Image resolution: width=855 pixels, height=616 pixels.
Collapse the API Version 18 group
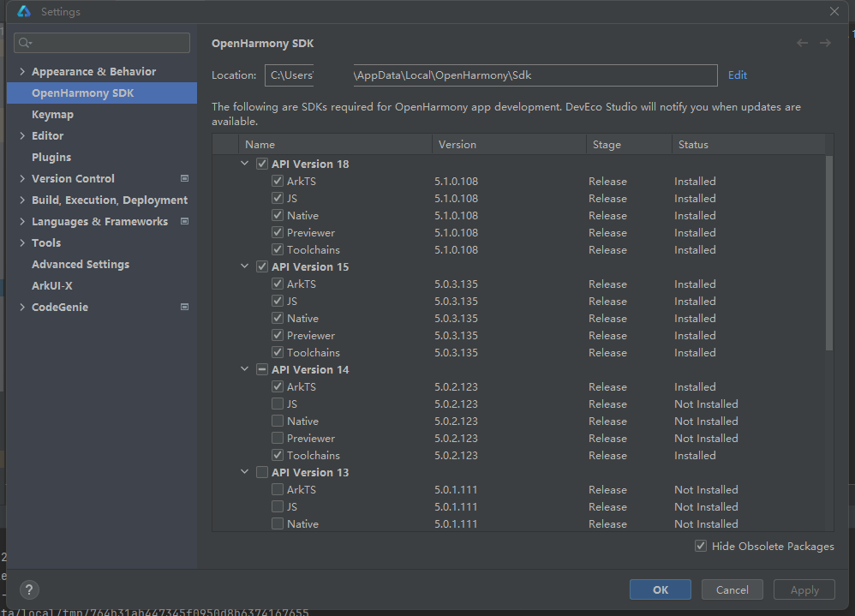point(245,164)
